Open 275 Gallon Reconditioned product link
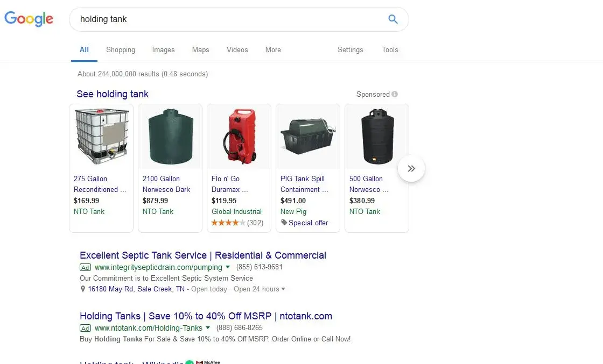Viewport: 603px width, 364px height. click(x=100, y=184)
